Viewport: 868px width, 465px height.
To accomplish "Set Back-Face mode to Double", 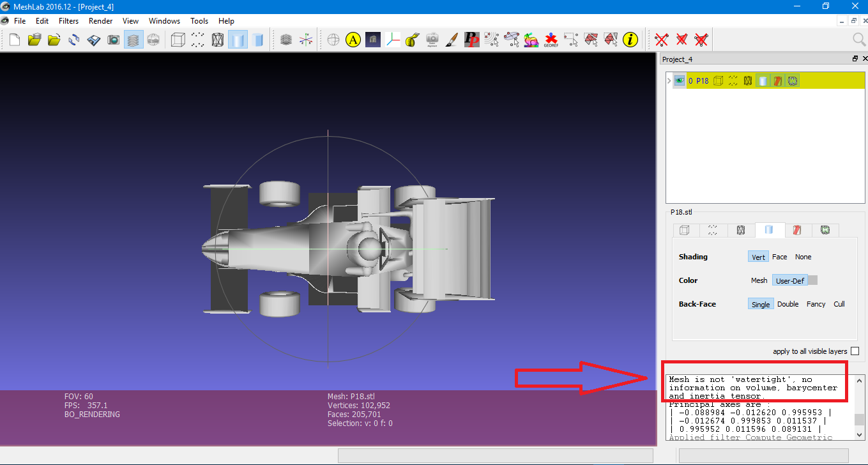I will [x=788, y=304].
